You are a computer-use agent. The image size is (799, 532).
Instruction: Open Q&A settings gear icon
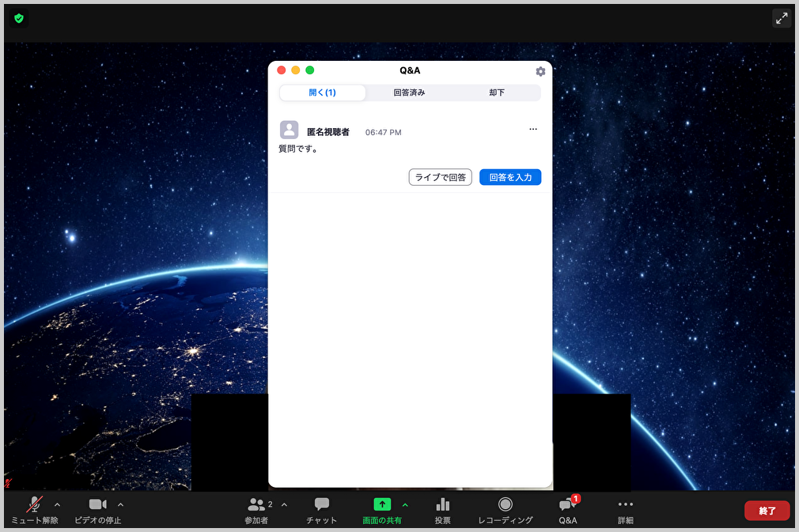click(x=540, y=71)
